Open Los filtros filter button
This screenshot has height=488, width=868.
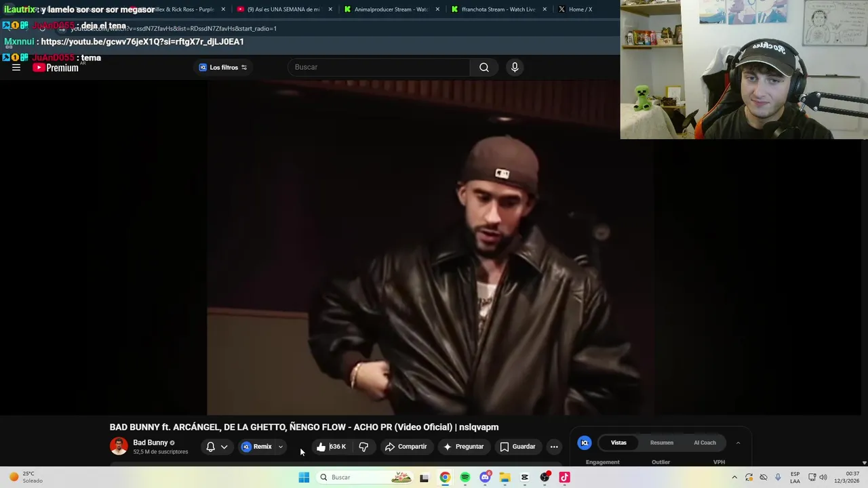point(223,67)
